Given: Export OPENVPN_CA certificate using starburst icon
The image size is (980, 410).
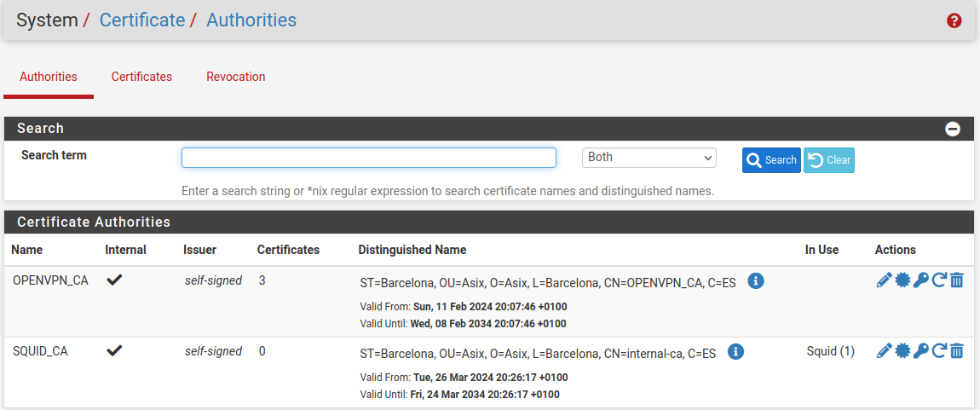Looking at the screenshot, I should pyautogui.click(x=902, y=280).
